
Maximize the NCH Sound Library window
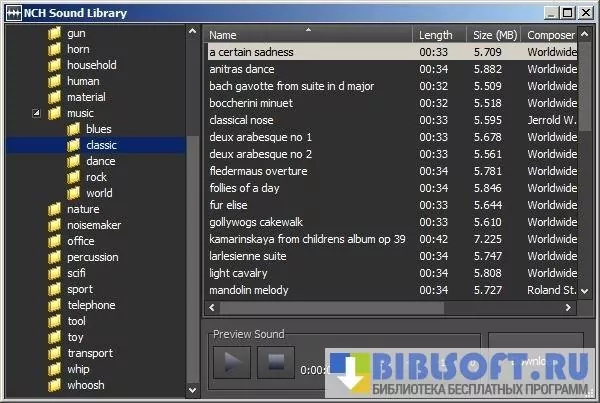point(567,11)
